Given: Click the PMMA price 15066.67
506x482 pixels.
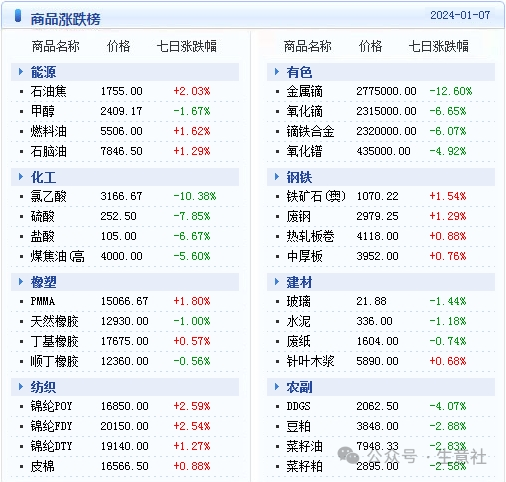Looking at the screenshot, I should 125,301.
